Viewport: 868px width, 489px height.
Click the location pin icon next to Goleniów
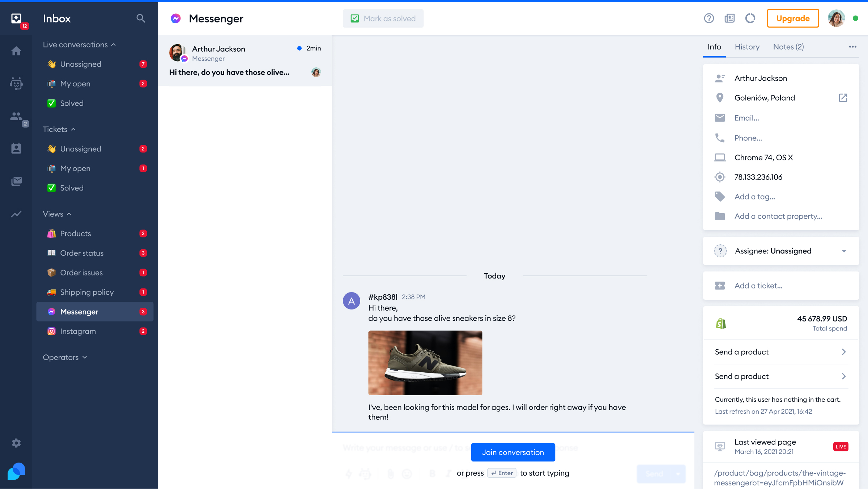tap(720, 98)
